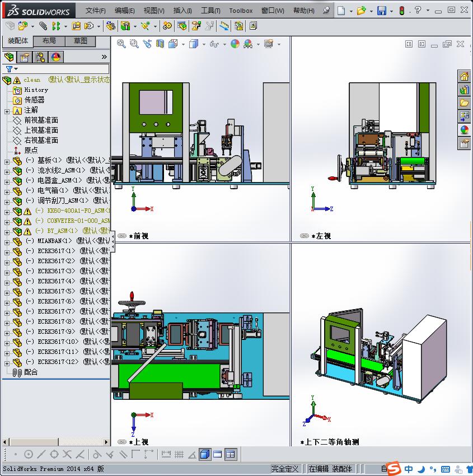
Task: Toggle the single viewport layout button
Action: pyautogui.click(x=218, y=455)
